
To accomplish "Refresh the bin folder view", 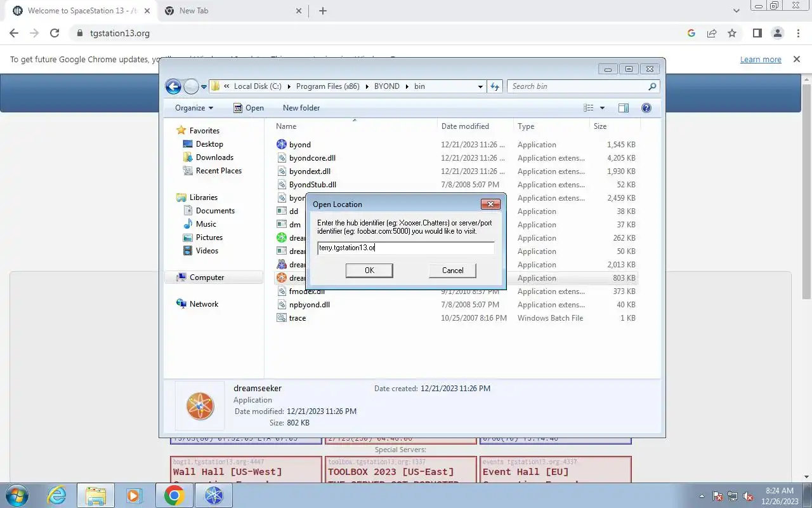I will [x=495, y=86].
